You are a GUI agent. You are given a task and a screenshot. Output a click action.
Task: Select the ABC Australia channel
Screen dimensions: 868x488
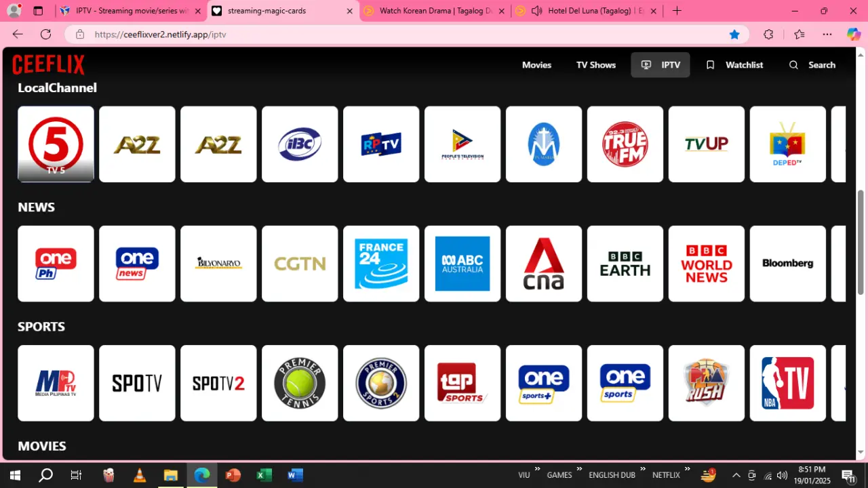coord(462,264)
